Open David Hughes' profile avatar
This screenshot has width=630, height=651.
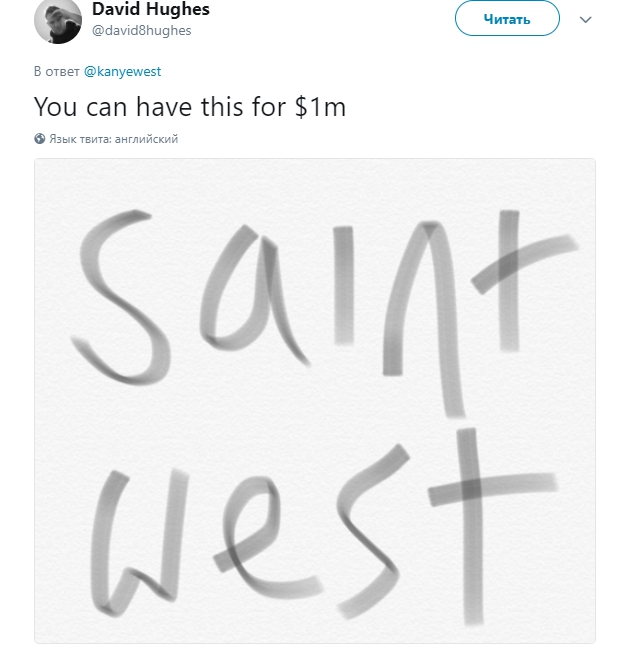click(57, 20)
